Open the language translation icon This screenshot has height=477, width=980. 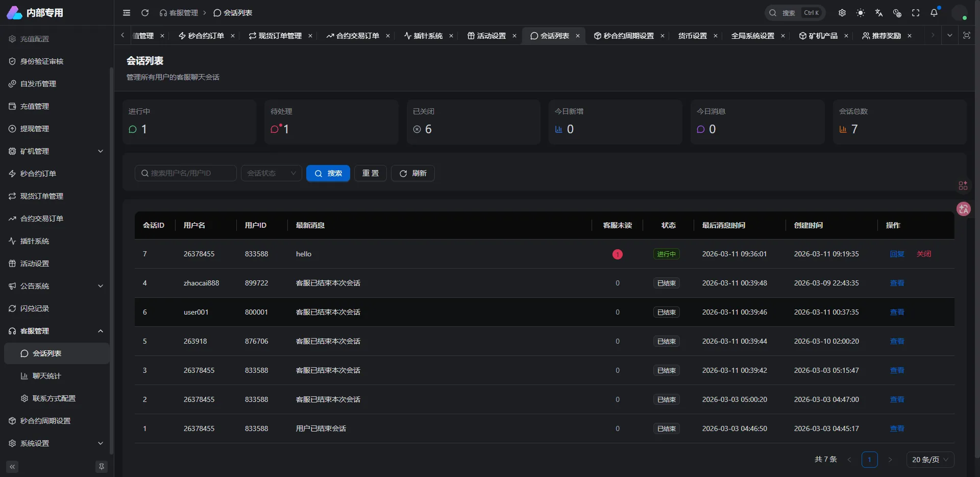tap(879, 13)
